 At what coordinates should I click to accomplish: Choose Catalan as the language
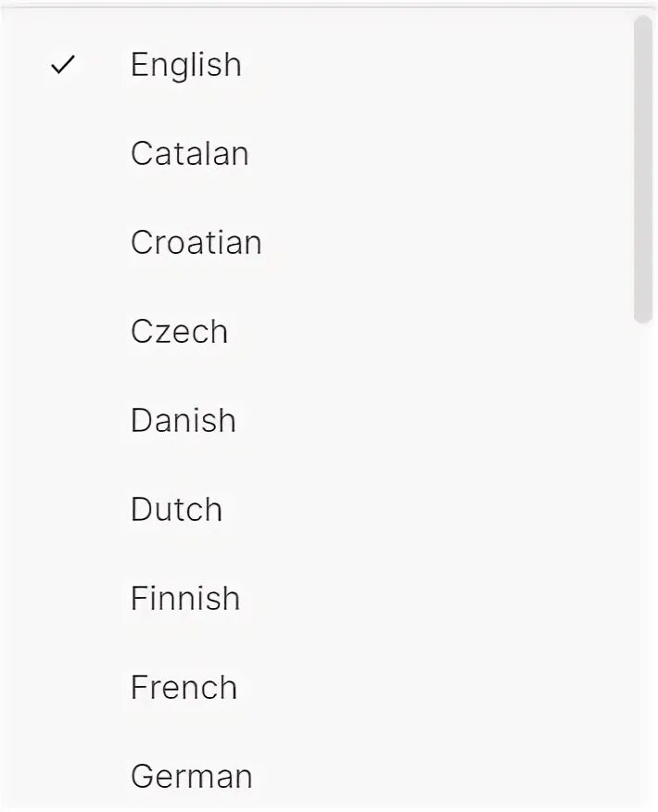(189, 154)
